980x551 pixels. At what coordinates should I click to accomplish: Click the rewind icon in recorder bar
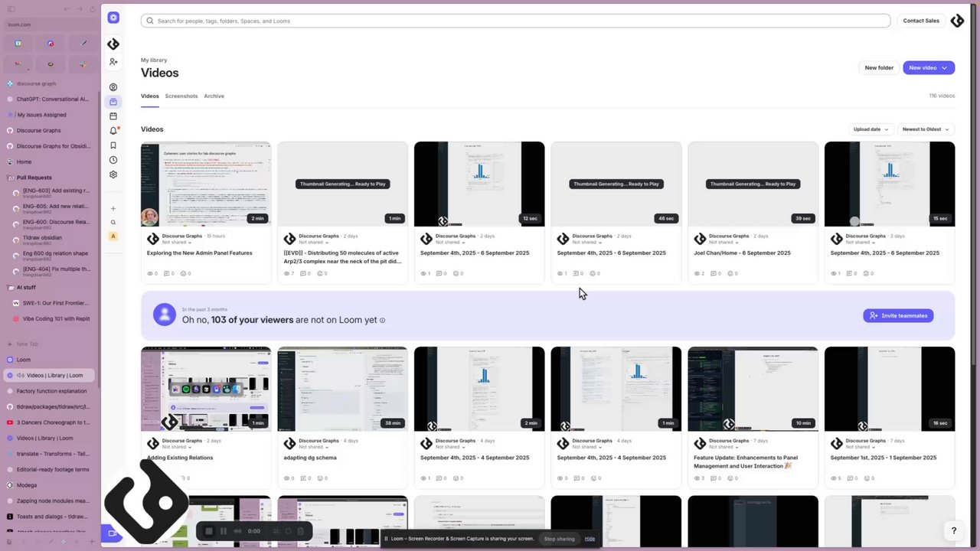237,531
